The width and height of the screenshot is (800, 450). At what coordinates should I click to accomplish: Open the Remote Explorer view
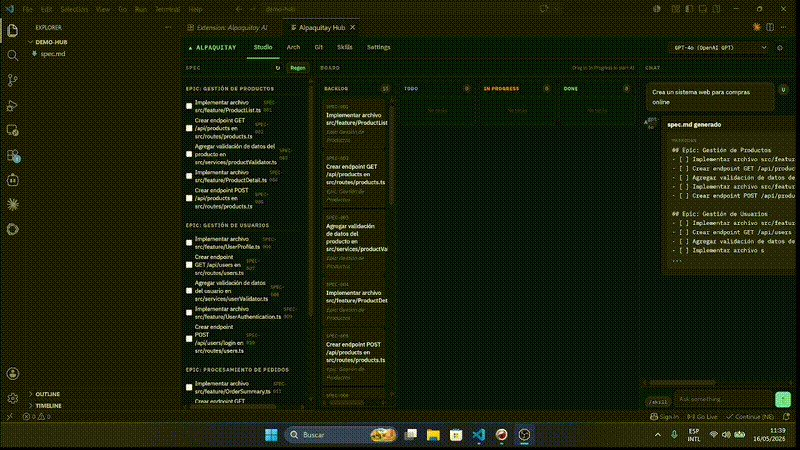[x=13, y=131]
